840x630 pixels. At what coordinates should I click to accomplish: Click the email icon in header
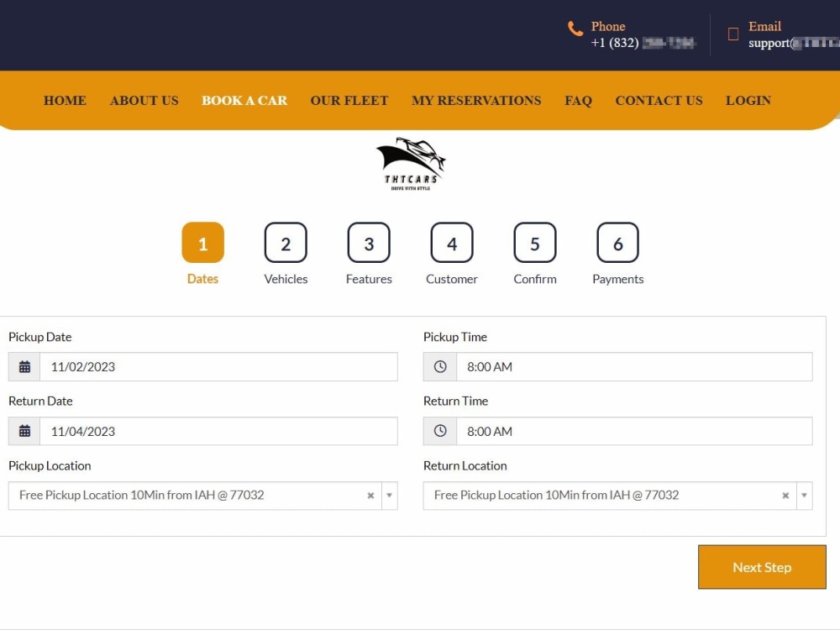point(732,34)
